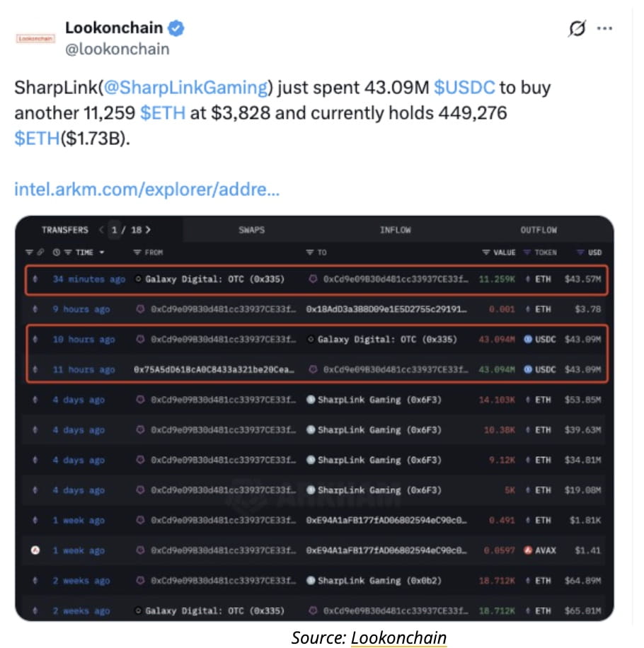Open the @SharpLinkGaming mention link
644x648 pixels.
click(x=185, y=88)
